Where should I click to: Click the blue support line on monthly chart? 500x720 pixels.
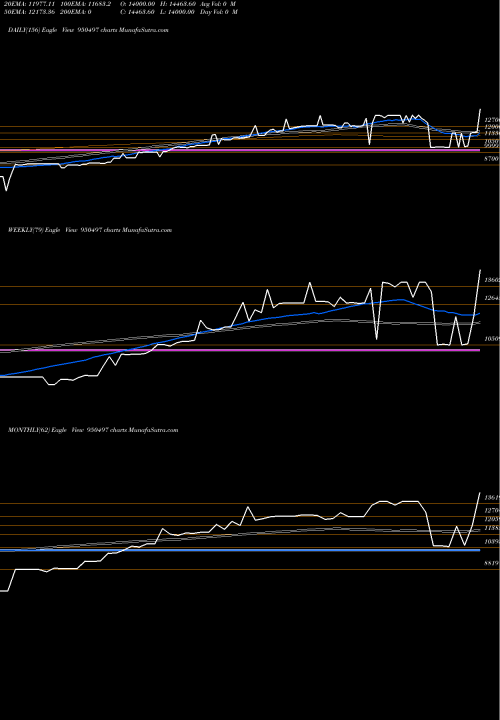point(240,550)
